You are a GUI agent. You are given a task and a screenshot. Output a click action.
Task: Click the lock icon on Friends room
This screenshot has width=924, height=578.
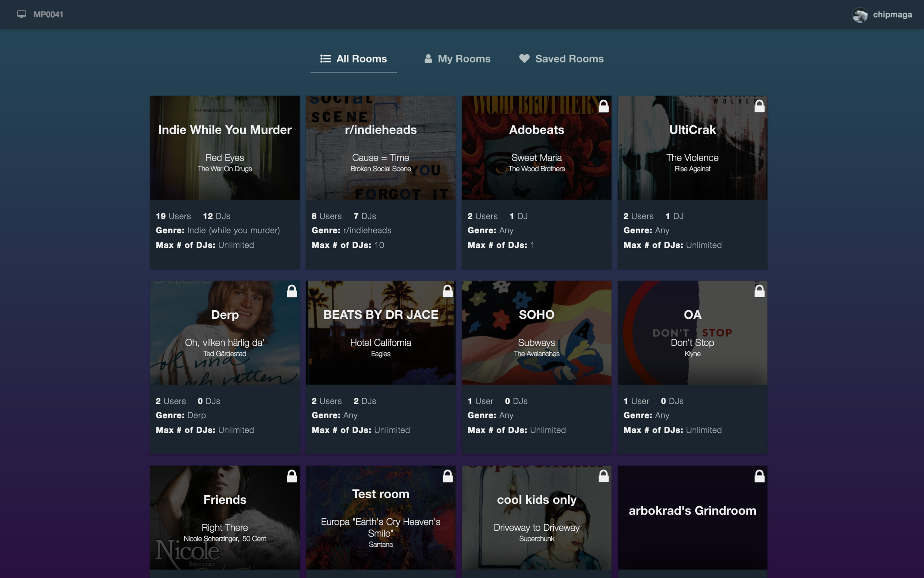pos(292,476)
